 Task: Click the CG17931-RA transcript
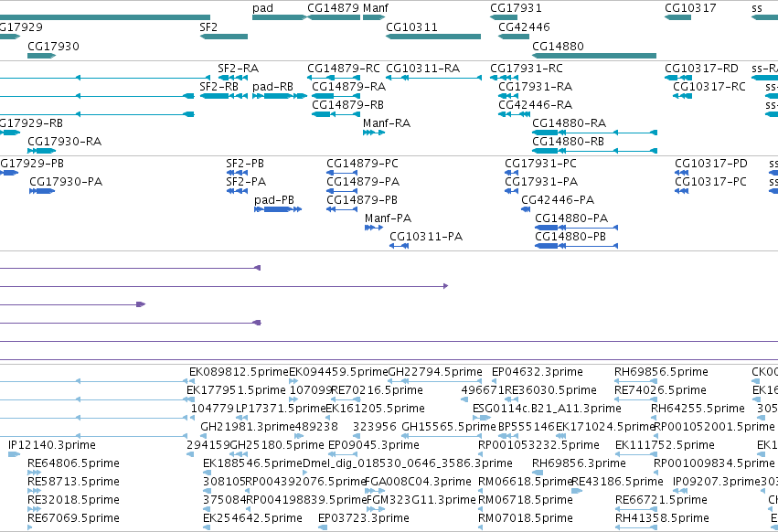pyautogui.click(x=508, y=96)
